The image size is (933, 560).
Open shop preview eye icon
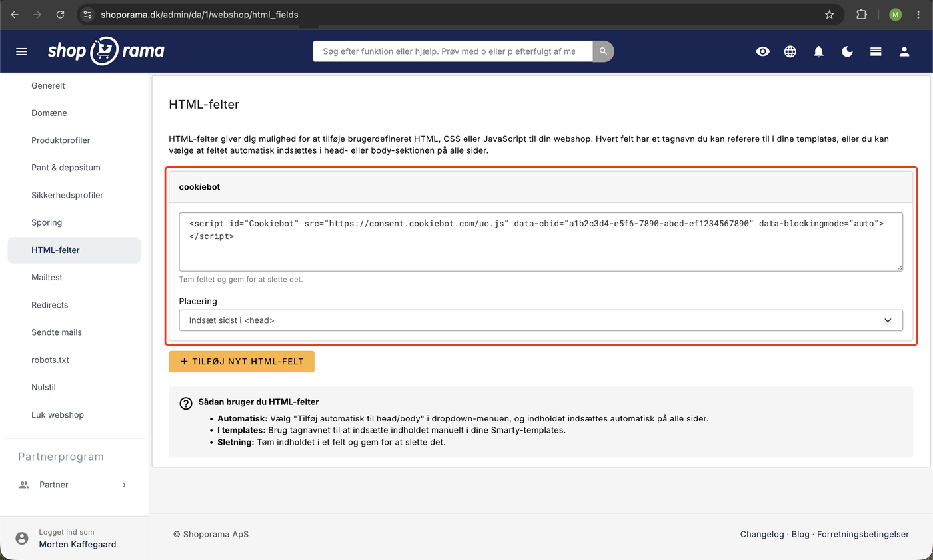tap(763, 51)
